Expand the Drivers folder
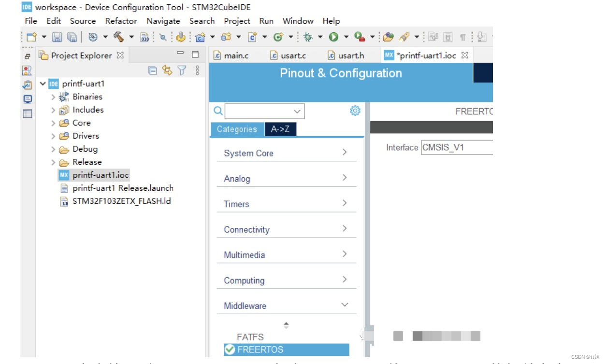The width and height of the screenshot is (607, 364). click(x=53, y=136)
